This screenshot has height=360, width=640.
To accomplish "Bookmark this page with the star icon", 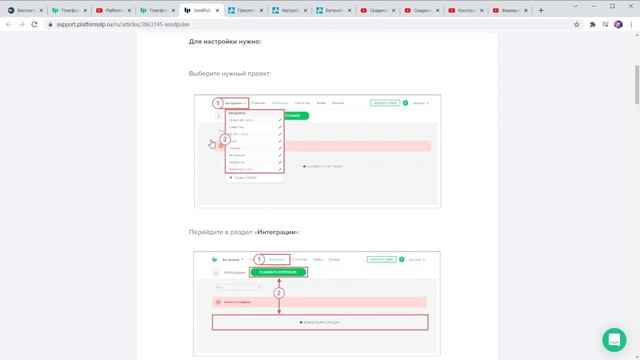I will coord(576,24).
